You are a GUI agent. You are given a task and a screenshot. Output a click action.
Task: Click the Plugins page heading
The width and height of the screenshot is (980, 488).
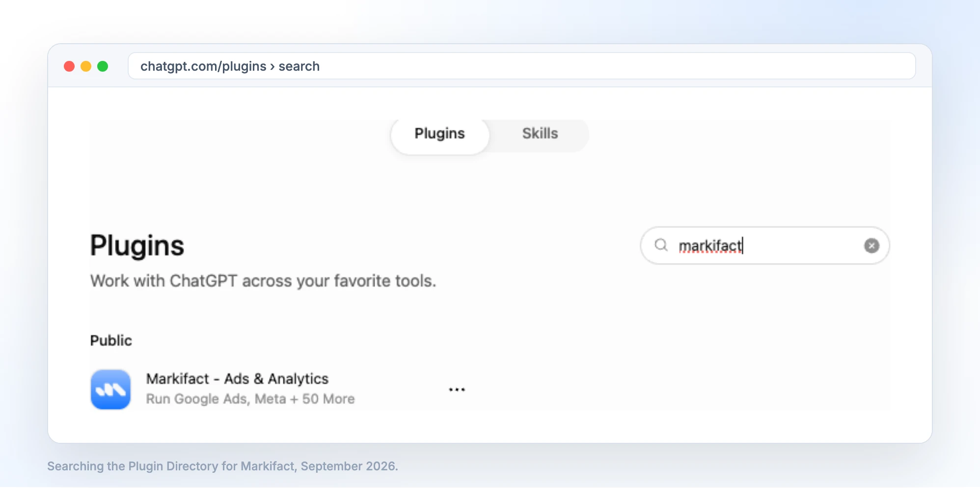[137, 245]
